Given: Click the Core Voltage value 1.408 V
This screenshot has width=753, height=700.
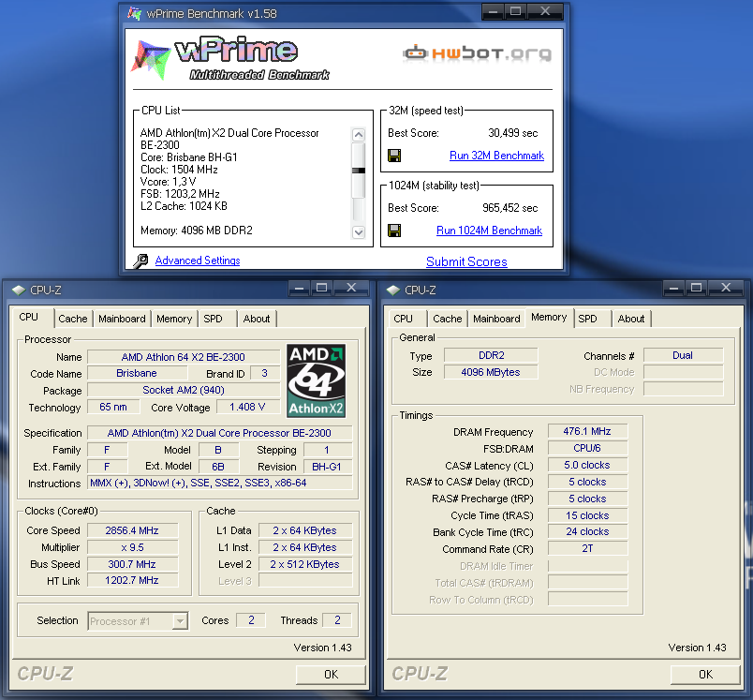Looking at the screenshot, I should coord(247,407).
